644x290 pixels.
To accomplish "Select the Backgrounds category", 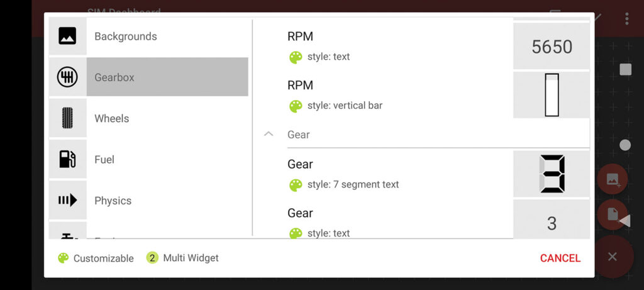I will [x=126, y=36].
